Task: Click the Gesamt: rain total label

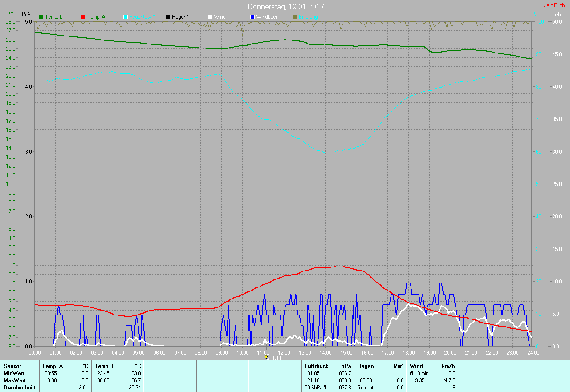Action: pyautogui.click(x=366, y=388)
